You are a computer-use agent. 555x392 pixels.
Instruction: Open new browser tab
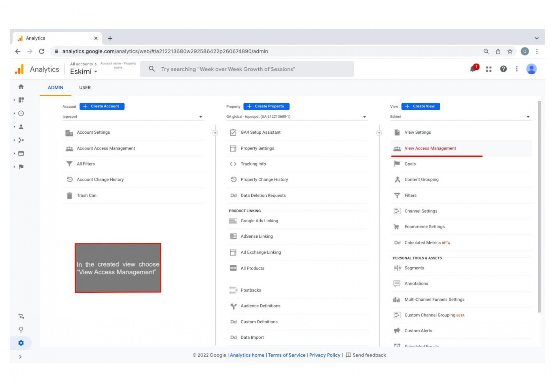[x=110, y=38]
